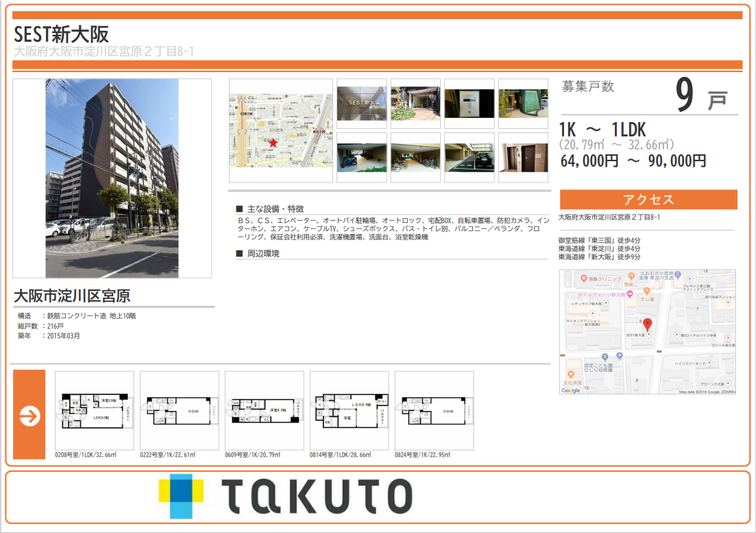Image resolution: width=756 pixels, height=533 pixels.
Task: Open the floor plan for room 0222 (1K 22.61㎡)
Action: 180,410
